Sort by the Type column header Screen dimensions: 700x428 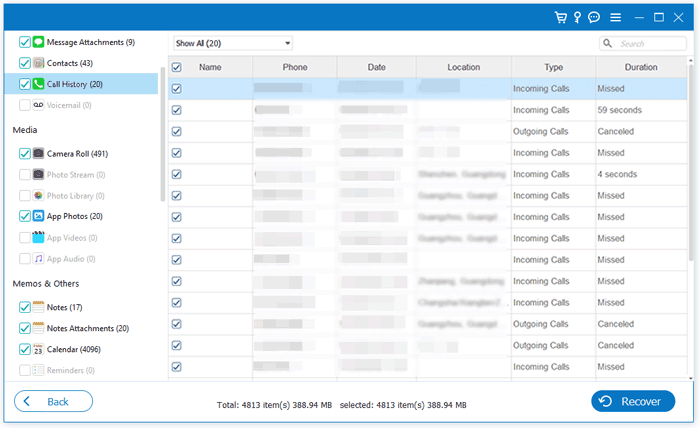click(x=554, y=67)
